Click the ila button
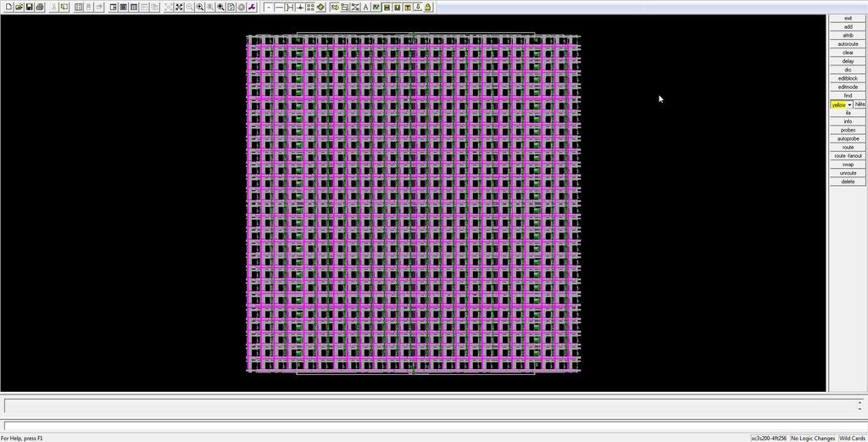This screenshot has width=868, height=442. 848,113
